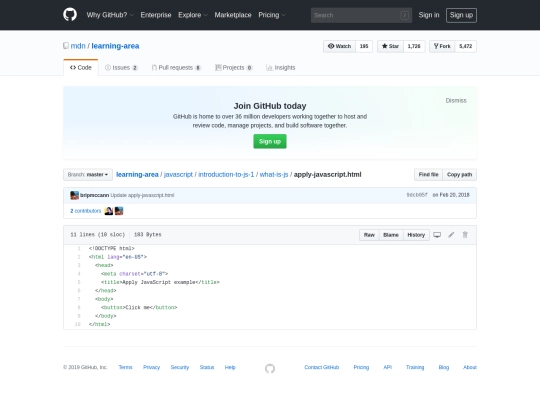
Task: Select line number 8 of the code
Action: coord(79,308)
